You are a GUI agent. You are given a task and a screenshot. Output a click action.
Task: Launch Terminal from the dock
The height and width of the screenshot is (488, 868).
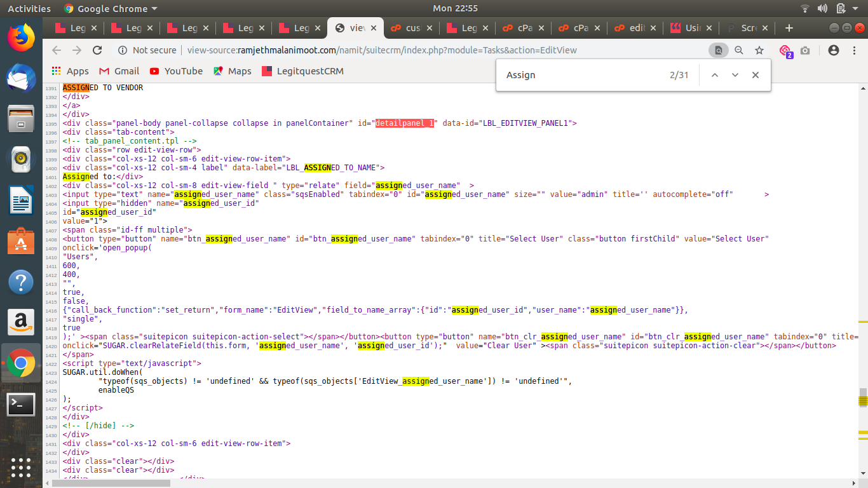tap(21, 404)
